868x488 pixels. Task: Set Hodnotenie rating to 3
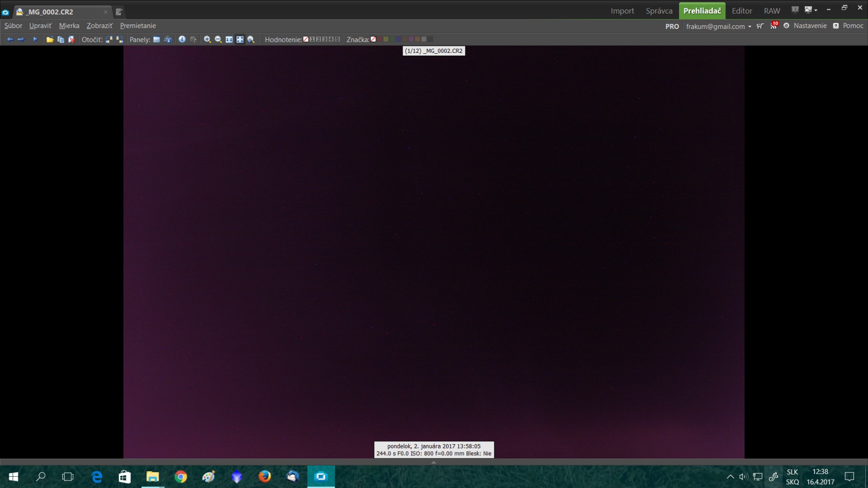point(325,39)
